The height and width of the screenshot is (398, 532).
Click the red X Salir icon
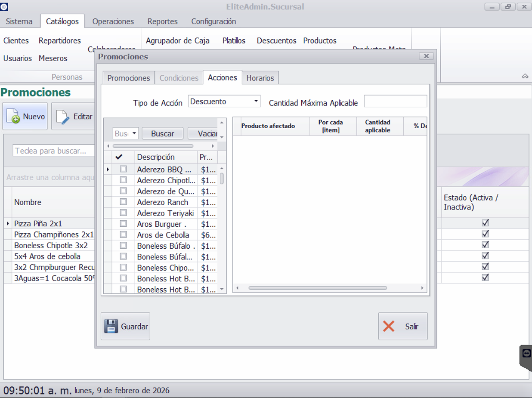pyautogui.click(x=389, y=326)
